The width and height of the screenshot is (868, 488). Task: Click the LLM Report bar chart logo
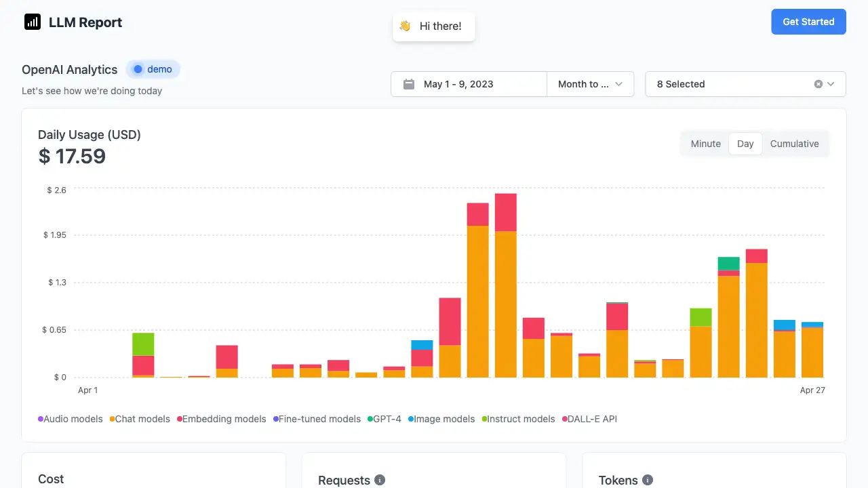pyautogui.click(x=33, y=22)
